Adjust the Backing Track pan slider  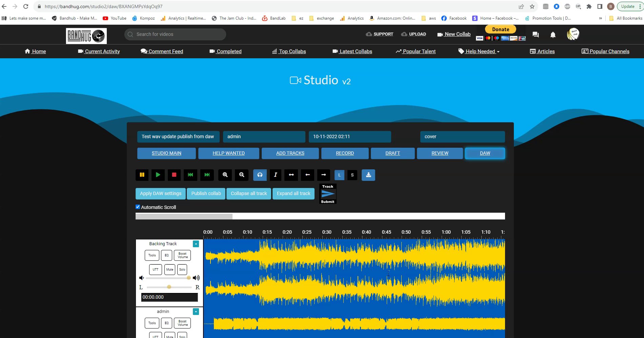pyautogui.click(x=169, y=287)
